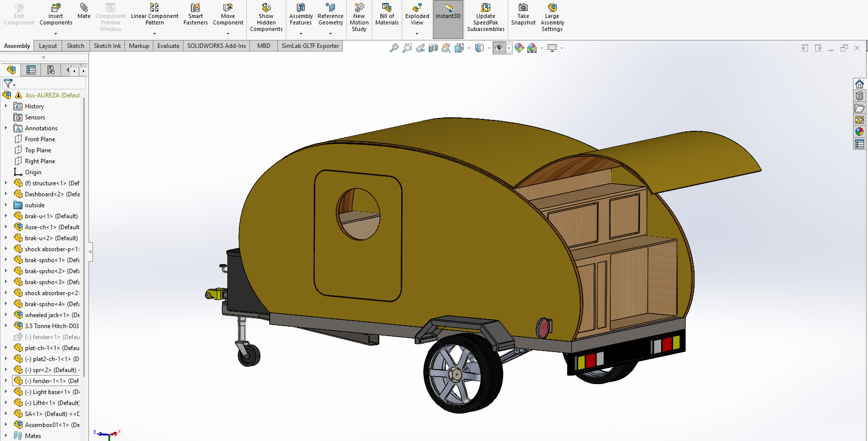Open Assembly Features tool
Viewport: 868px width, 441px height.
pyautogui.click(x=301, y=15)
